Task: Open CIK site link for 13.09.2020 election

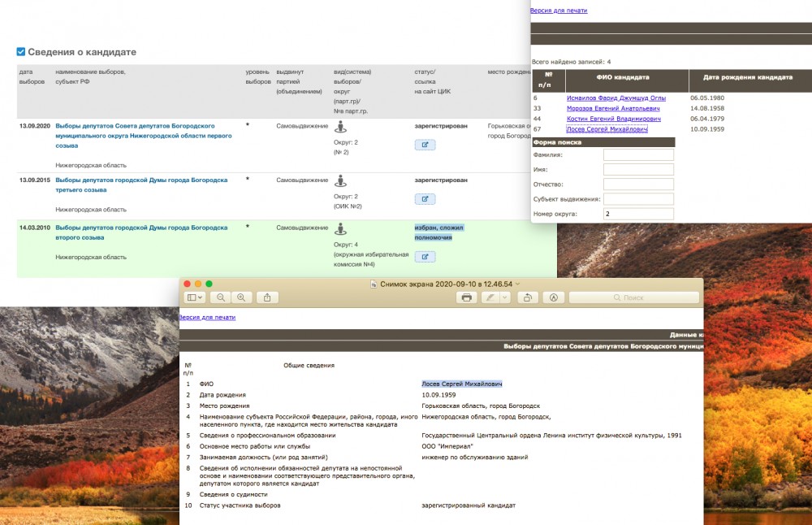Action: 425,145
